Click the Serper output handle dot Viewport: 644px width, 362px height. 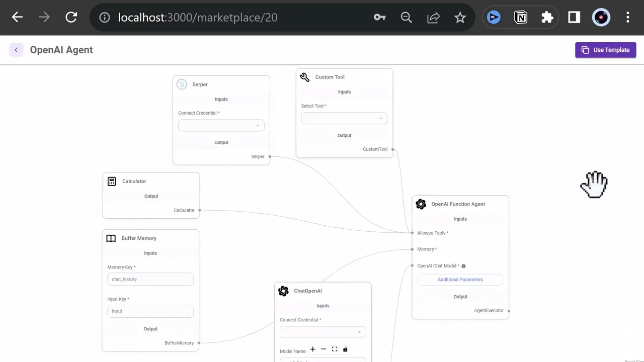point(270,157)
